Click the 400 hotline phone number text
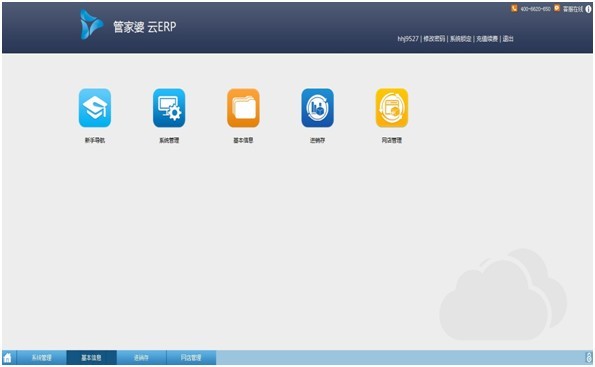Image resolution: width=595 pixels, height=367 pixels. pos(535,9)
